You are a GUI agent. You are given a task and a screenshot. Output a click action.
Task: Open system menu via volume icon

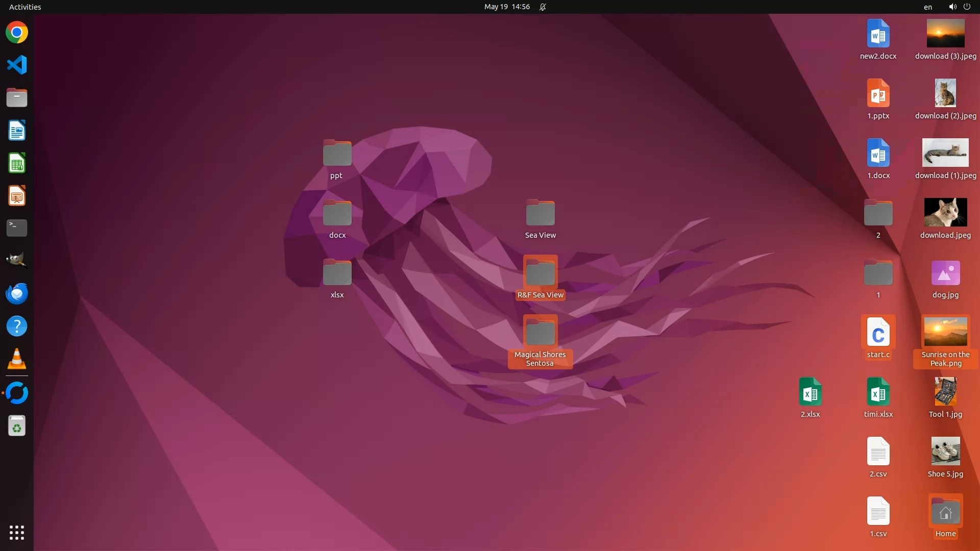coord(952,7)
